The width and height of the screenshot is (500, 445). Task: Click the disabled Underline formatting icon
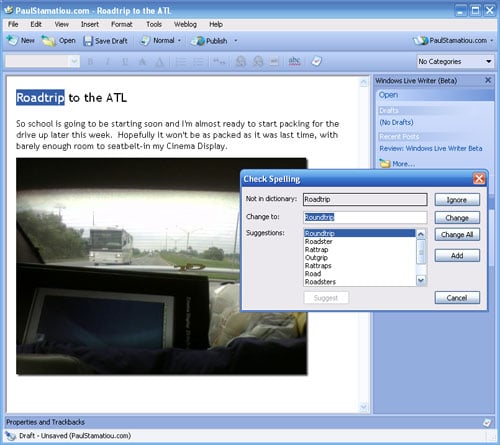click(x=125, y=62)
